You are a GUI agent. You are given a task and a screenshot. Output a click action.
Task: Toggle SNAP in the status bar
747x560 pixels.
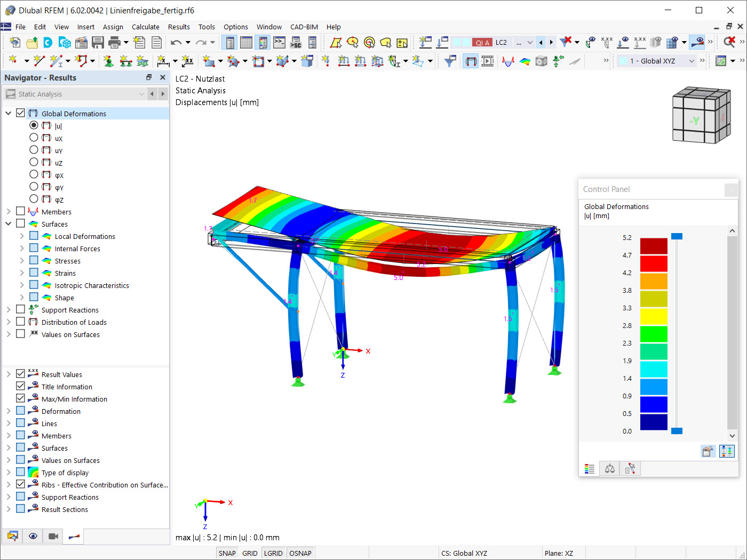coord(227,553)
